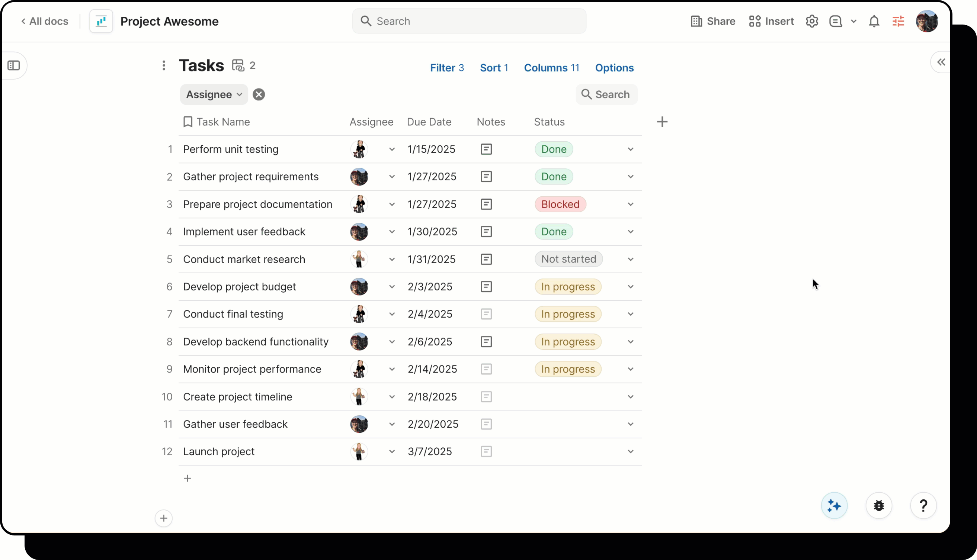Open the document settings gear icon
Image resolution: width=977 pixels, height=560 pixels.
[x=812, y=21]
